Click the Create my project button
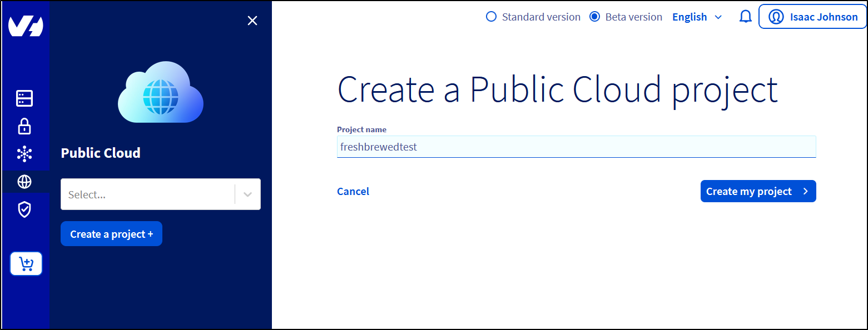This screenshot has height=330, width=868. tap(758, 191)
